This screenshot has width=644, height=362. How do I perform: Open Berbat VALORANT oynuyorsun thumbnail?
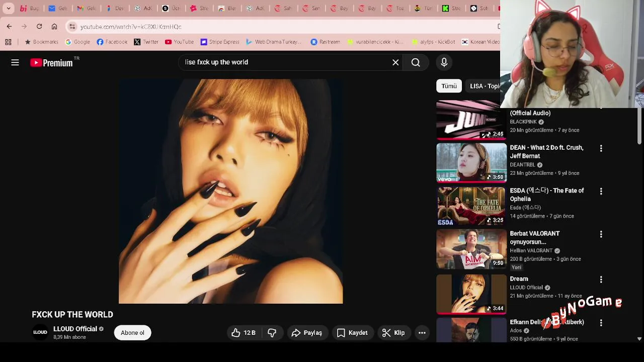471,249
